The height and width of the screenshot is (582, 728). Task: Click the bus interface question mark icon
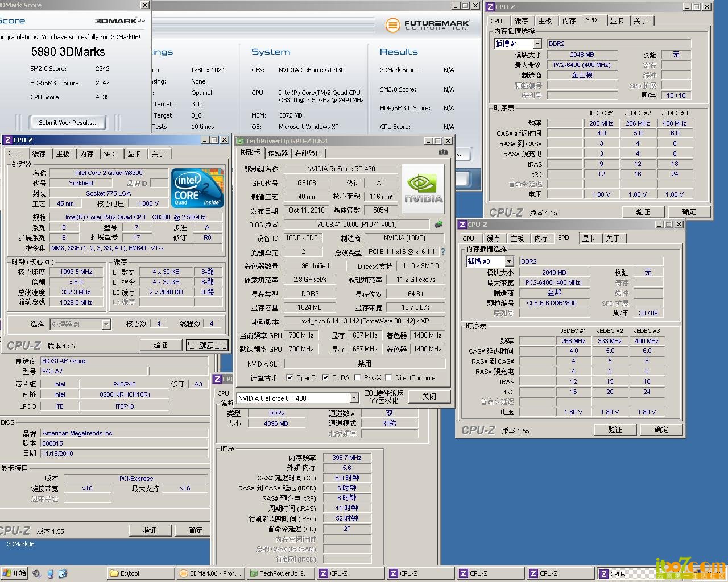pos(443,251)
